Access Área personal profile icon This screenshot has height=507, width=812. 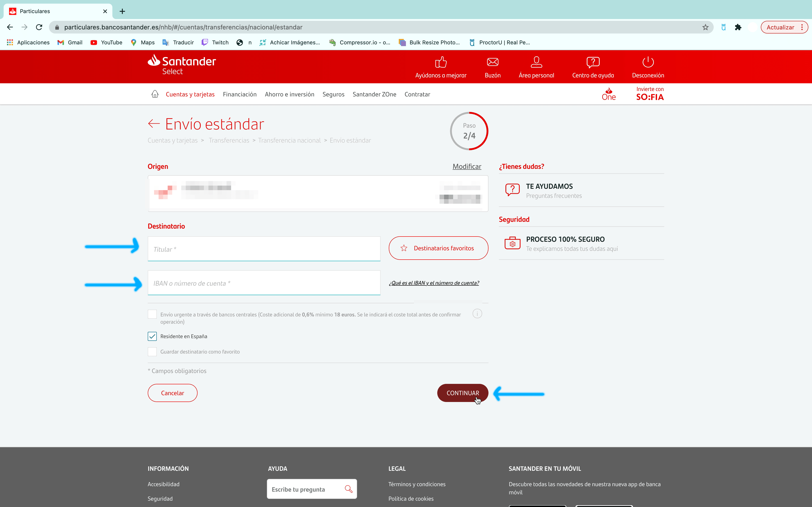coord(536,62)
